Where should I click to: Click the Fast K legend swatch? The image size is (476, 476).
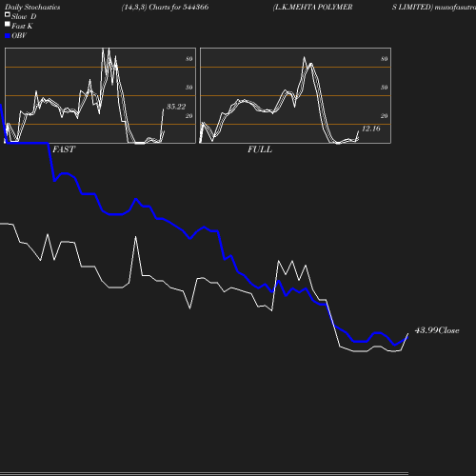pos(8,24)
